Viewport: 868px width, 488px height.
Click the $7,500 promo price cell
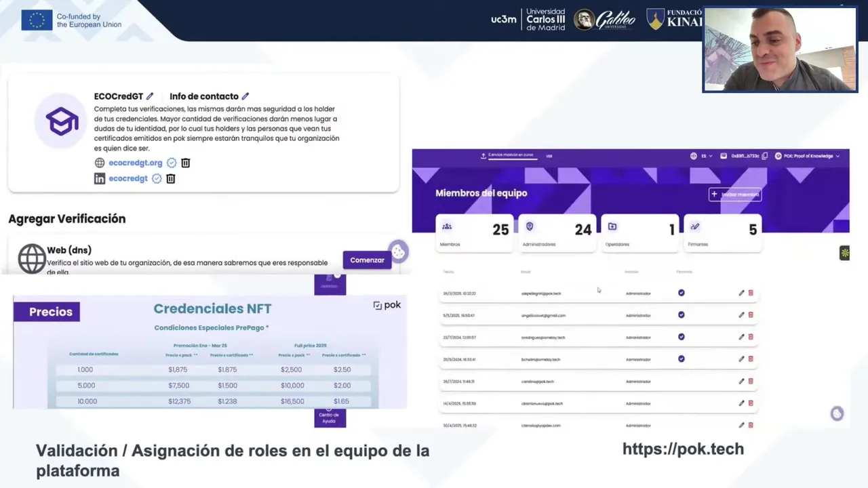(x=179, y=386)
